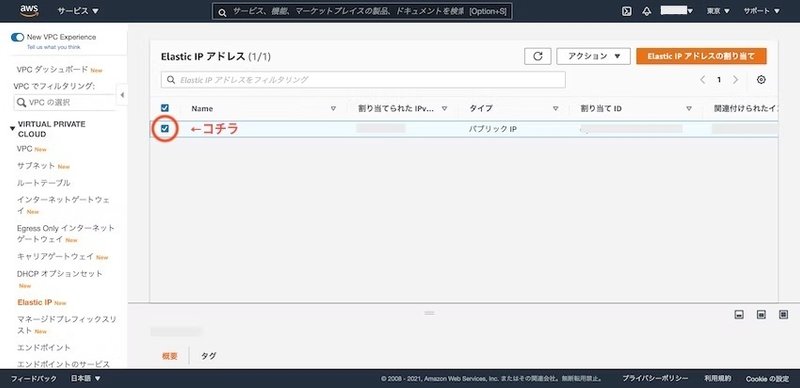Open the 日本語 language selector
This screenshot has width=800, height=388.
[x=86, y=379]
